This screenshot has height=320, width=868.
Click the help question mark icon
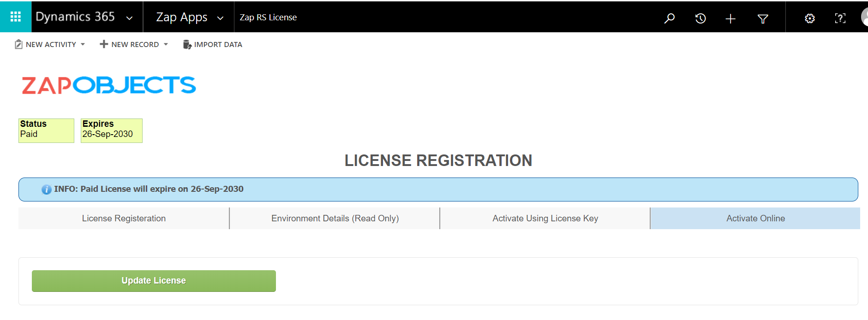click(840, 18)
